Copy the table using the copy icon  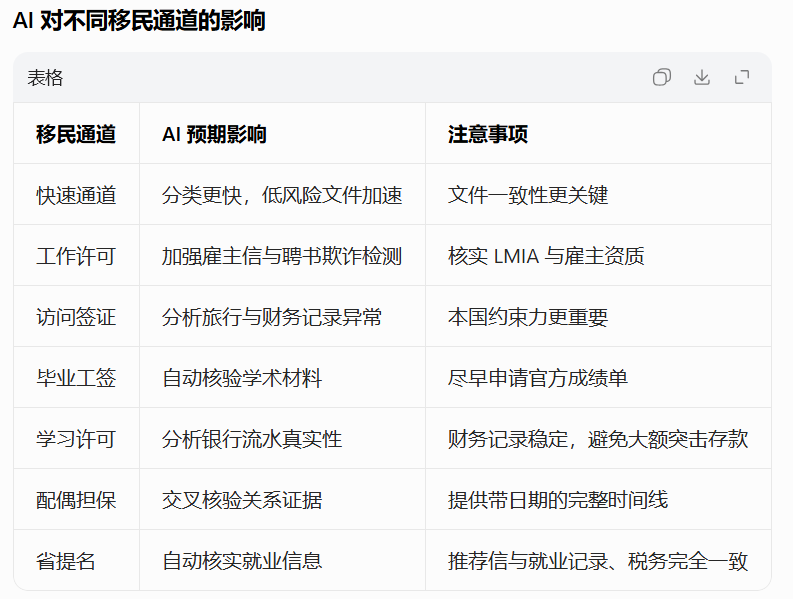point(662,78)
